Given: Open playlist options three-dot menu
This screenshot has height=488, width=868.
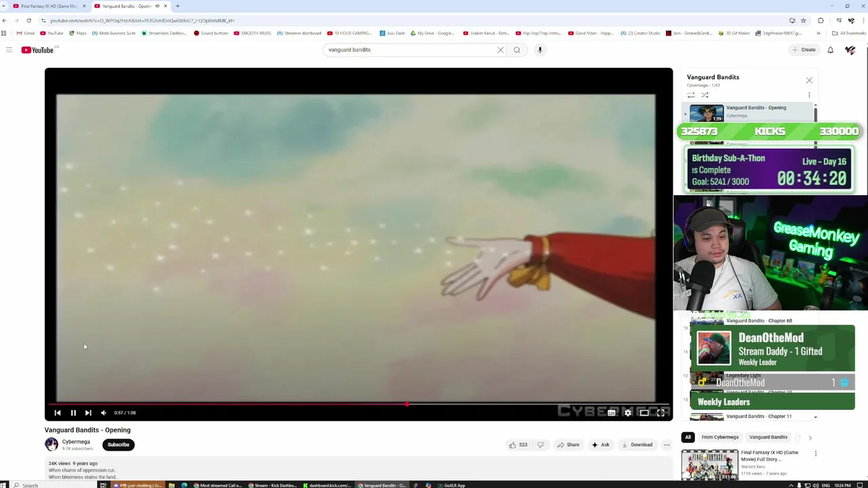Looking at the screenshot, I should click(809, 95).
